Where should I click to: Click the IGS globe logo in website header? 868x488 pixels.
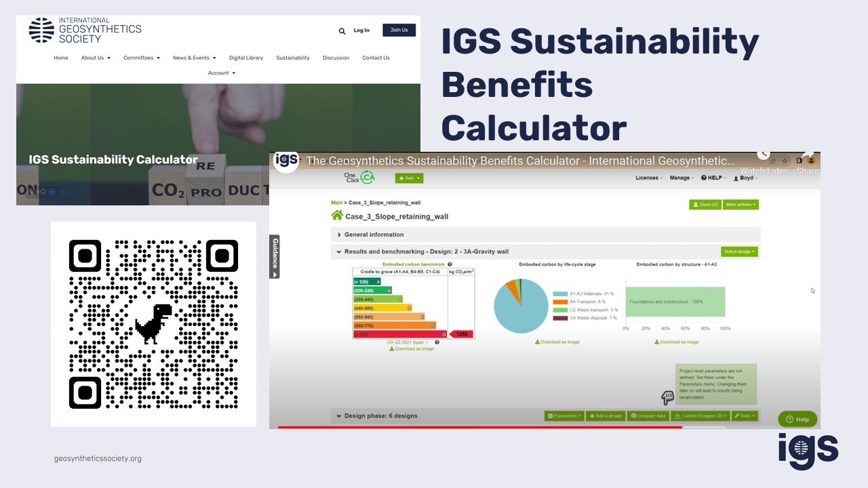pos(41,30)
